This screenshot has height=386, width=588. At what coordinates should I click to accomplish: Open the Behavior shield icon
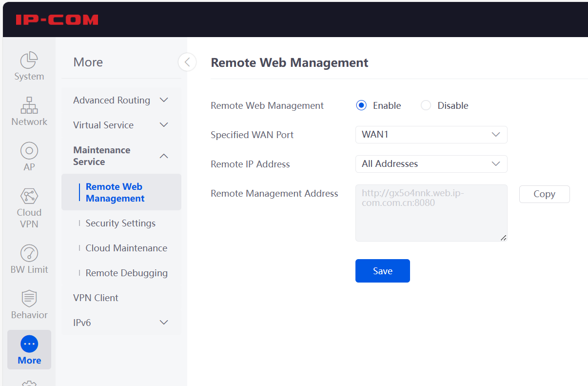pyautogui.click(x=29, y=299)
